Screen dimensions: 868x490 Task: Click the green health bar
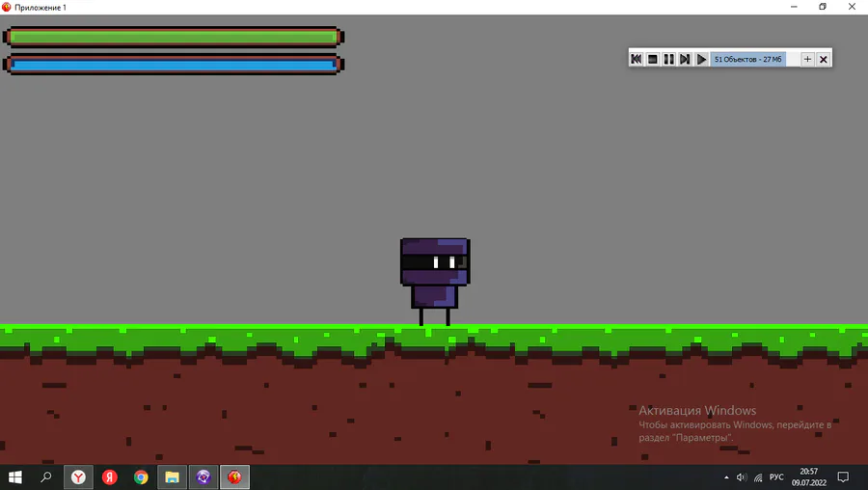174,37
